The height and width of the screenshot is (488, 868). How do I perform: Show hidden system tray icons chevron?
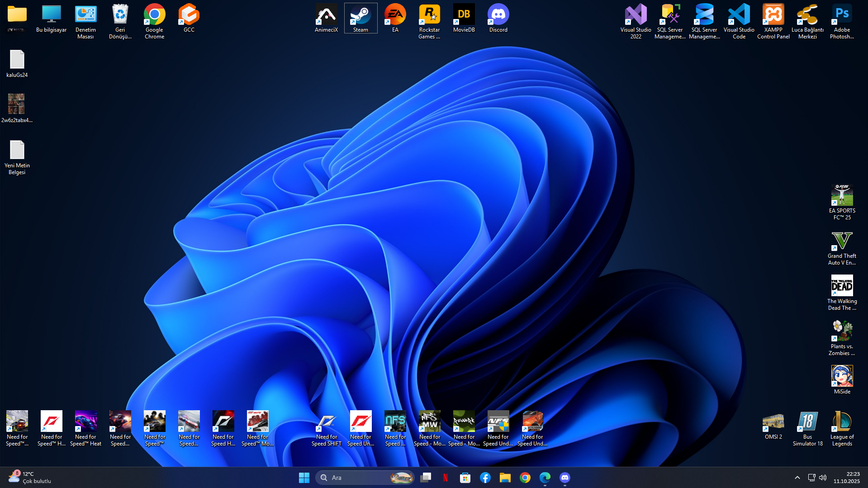pyautogui.click(x=797, y=478)
